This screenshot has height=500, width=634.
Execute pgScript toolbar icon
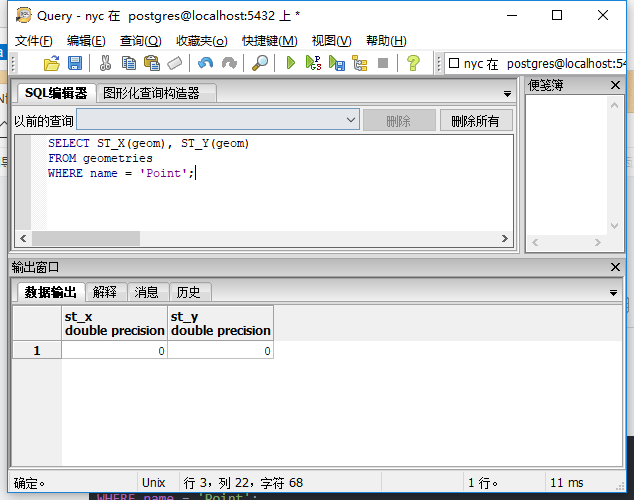pos(313,63)
